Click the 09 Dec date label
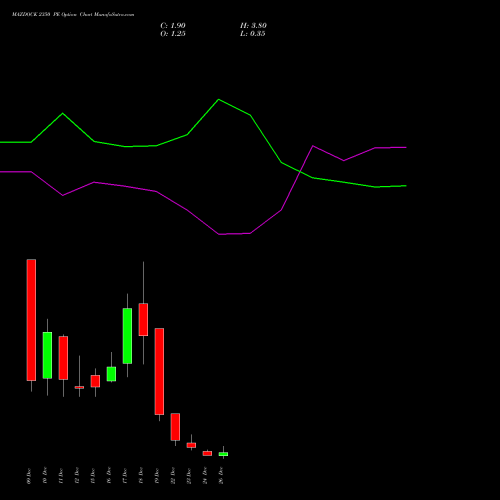Viewport: 500px width, 500px height. [29, 476]
